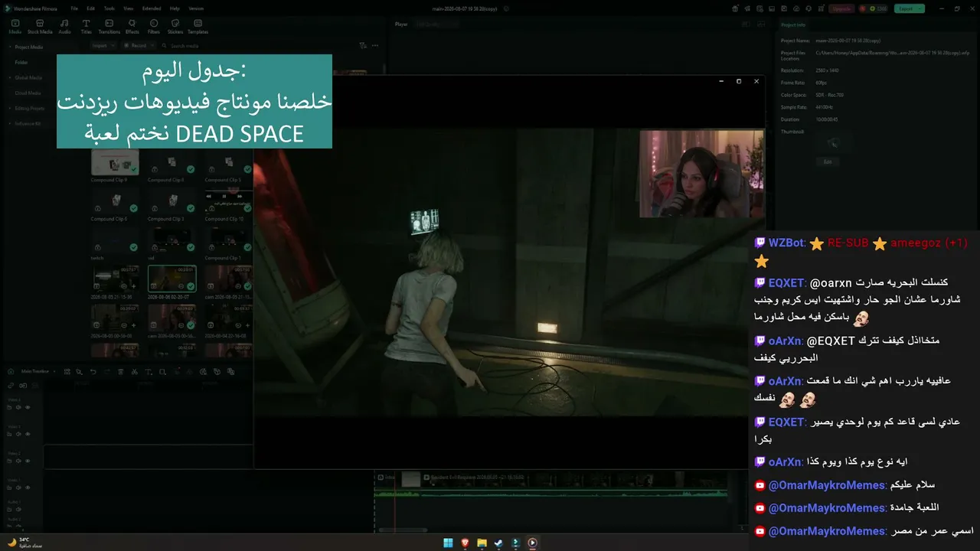Click the timeline Delete trash icon
980x551 pixels.
[x=120, y=371]
